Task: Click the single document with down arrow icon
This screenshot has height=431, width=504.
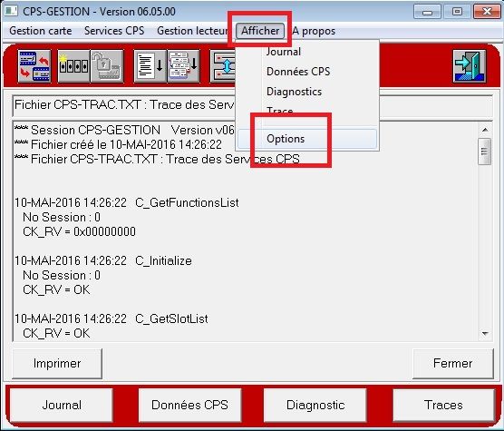Action: point(150,66)
